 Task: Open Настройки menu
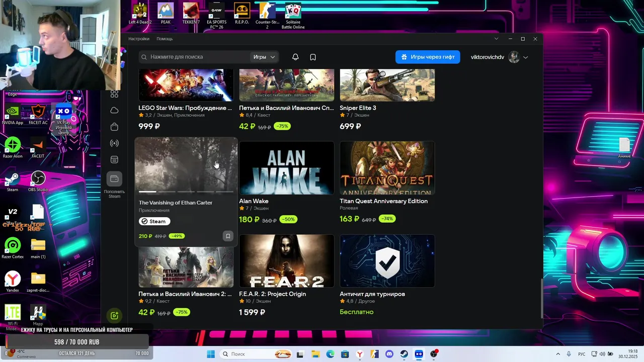[x=139, y=39]
